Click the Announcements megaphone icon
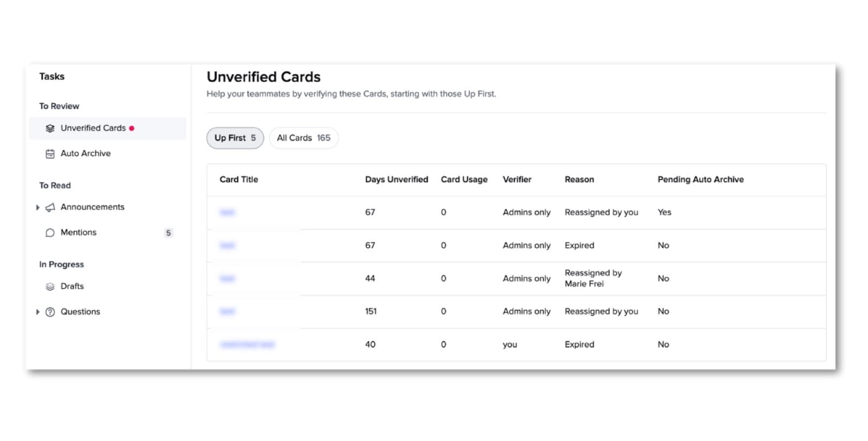The image size is (868, 441). 50,207
